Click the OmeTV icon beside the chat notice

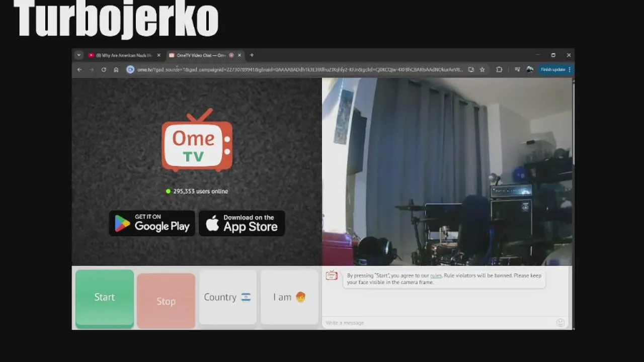coord(332,275)
